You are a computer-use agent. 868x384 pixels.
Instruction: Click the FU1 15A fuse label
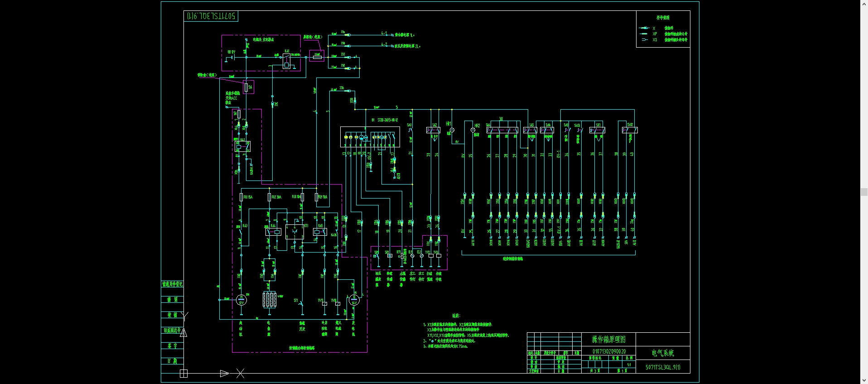(x=248, y=197)
